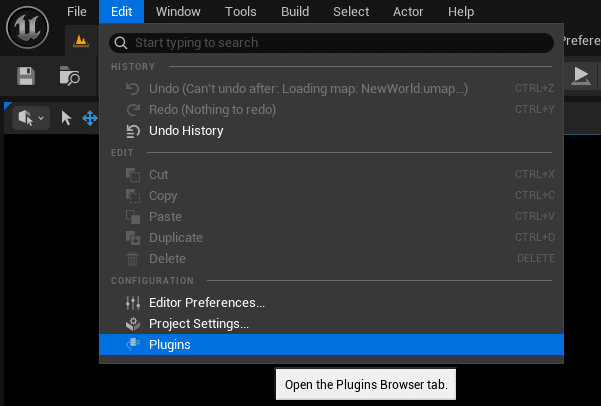
Task: Open the Build menu
Action: pos(295,12)
